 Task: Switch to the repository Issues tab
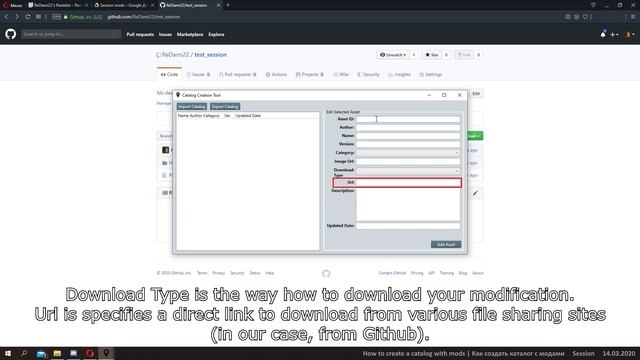pos(198,75)
